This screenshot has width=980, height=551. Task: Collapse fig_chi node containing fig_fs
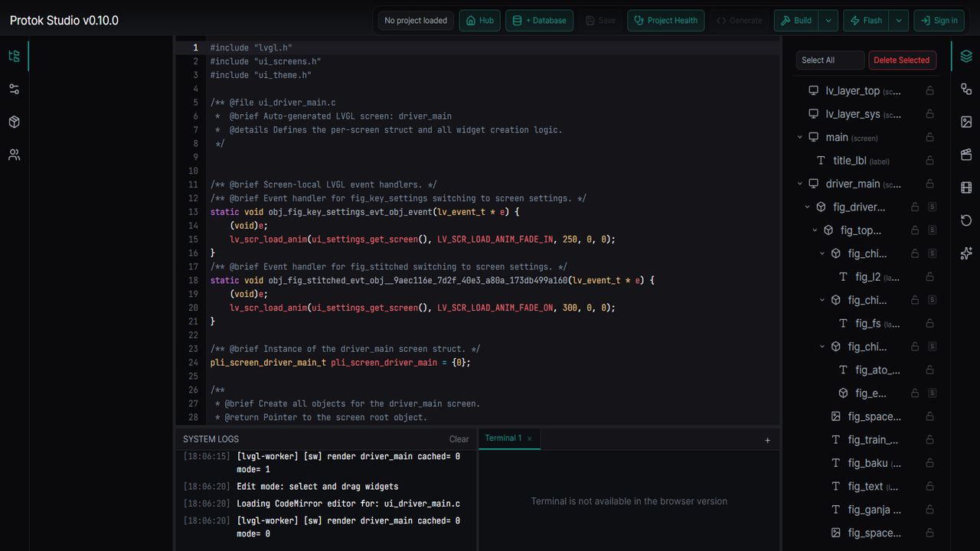pos(823,300)
